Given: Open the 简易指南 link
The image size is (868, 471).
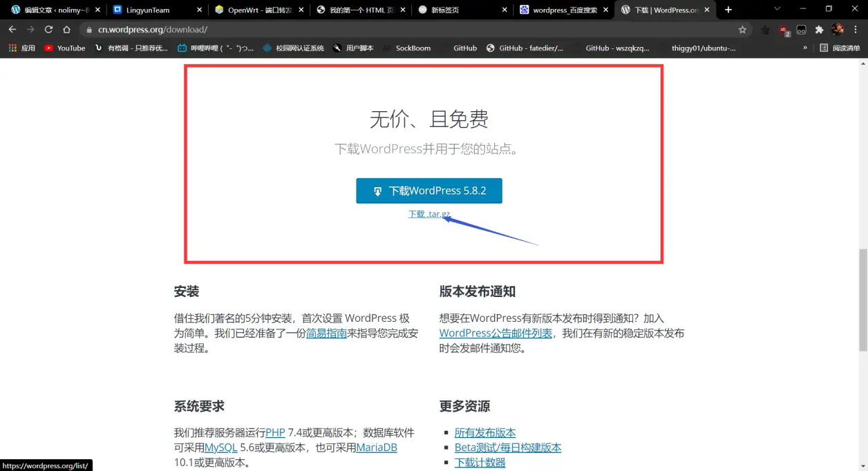Looking at the screenshot, I should 326,333.
